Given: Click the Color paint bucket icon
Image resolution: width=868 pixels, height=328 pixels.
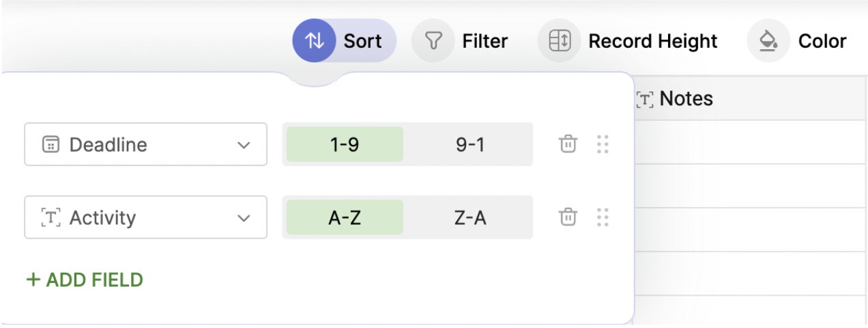Looking at the screenshot, I should (768, 41).
